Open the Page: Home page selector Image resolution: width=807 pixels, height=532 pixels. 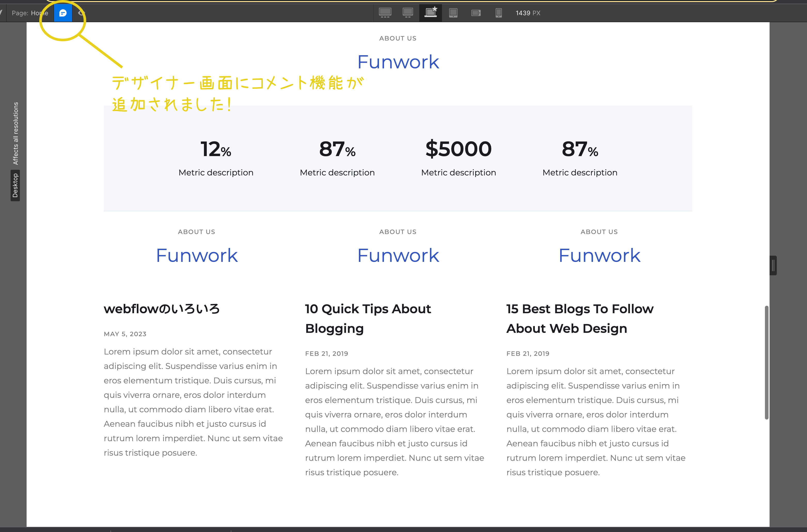tap(30, 13)
